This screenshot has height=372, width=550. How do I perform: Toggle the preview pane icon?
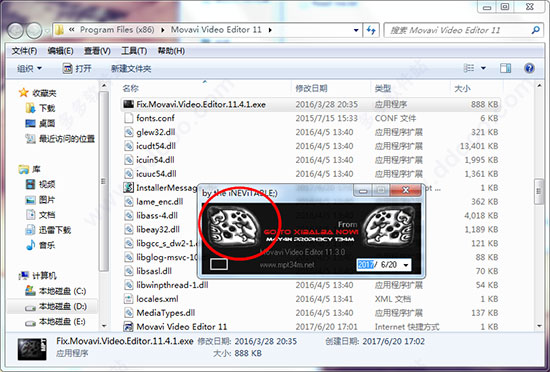(505, 68)
